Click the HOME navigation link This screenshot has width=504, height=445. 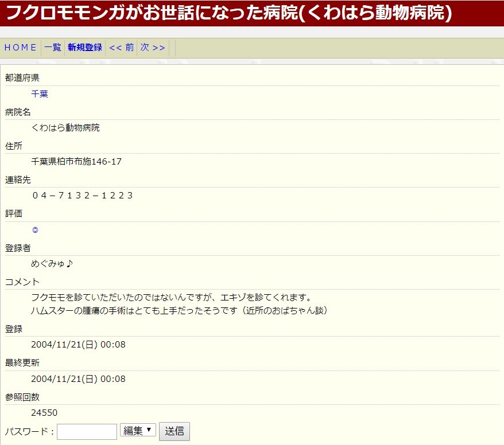[x=21, y=48]
